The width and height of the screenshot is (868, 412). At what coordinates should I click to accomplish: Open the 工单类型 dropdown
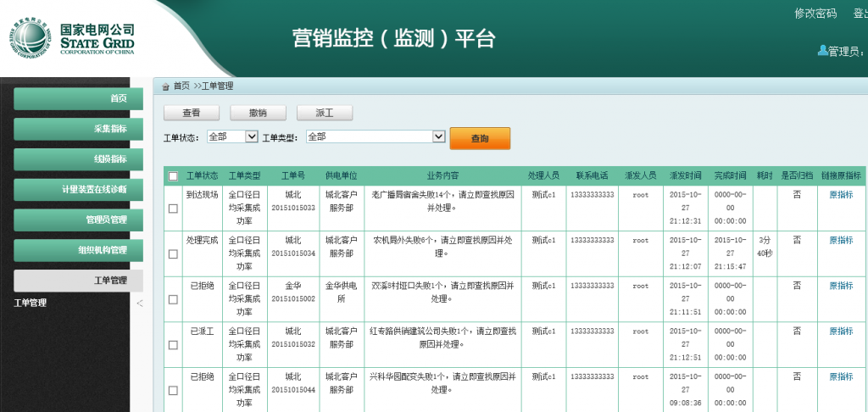click(x=376, y=136)
